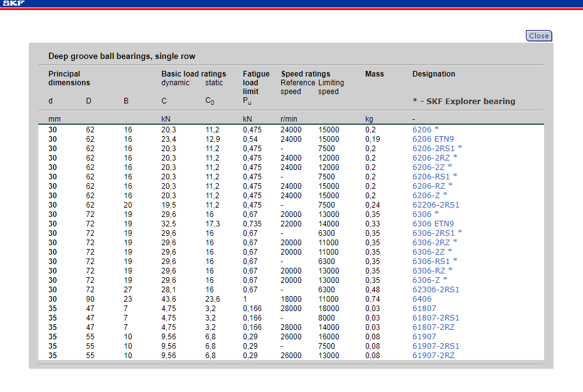The width and height of the screenshot is (583, 392).
Task: Open the 6406 bearing link
Action: [422, 299]
